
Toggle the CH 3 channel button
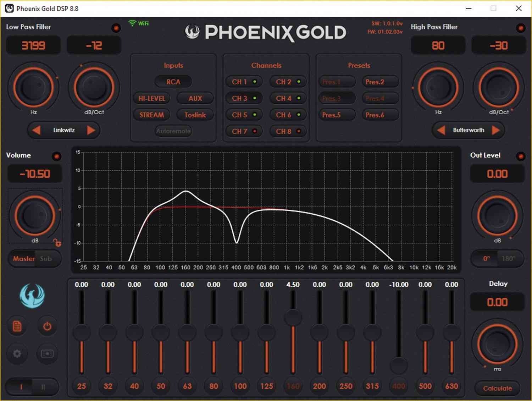tap(244, 98)
